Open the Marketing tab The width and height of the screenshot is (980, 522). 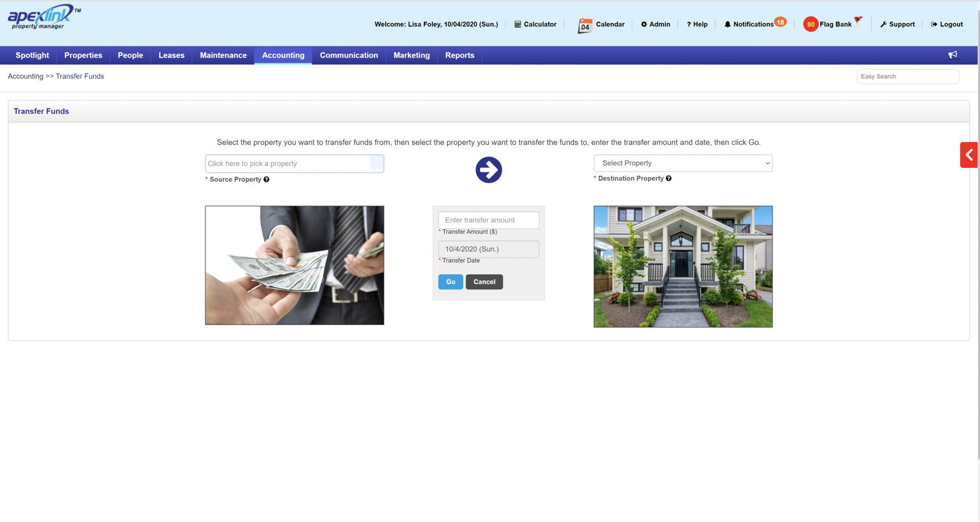point(411,56)
